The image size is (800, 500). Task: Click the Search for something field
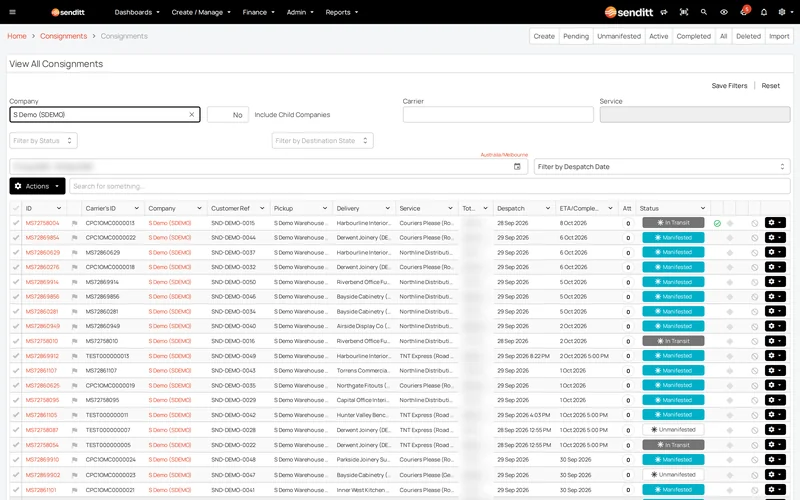[x=430, y=186]
